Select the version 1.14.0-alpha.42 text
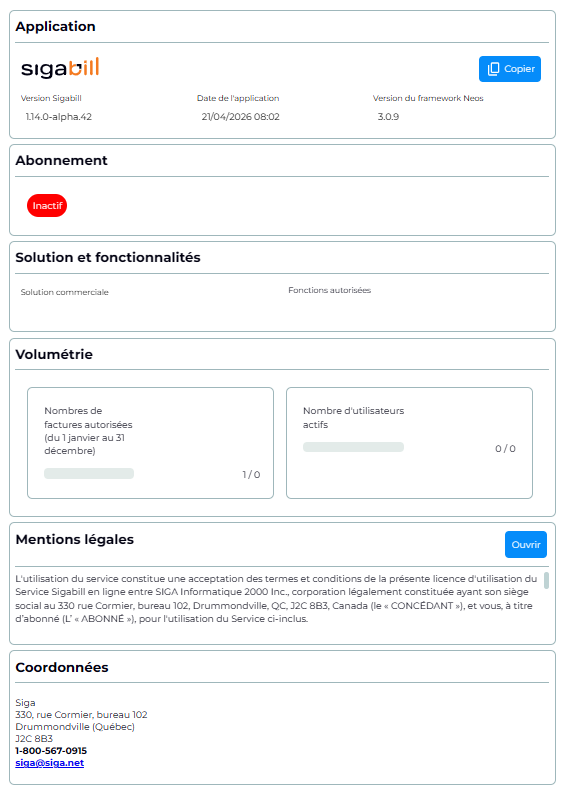 [x=59, y=117]
